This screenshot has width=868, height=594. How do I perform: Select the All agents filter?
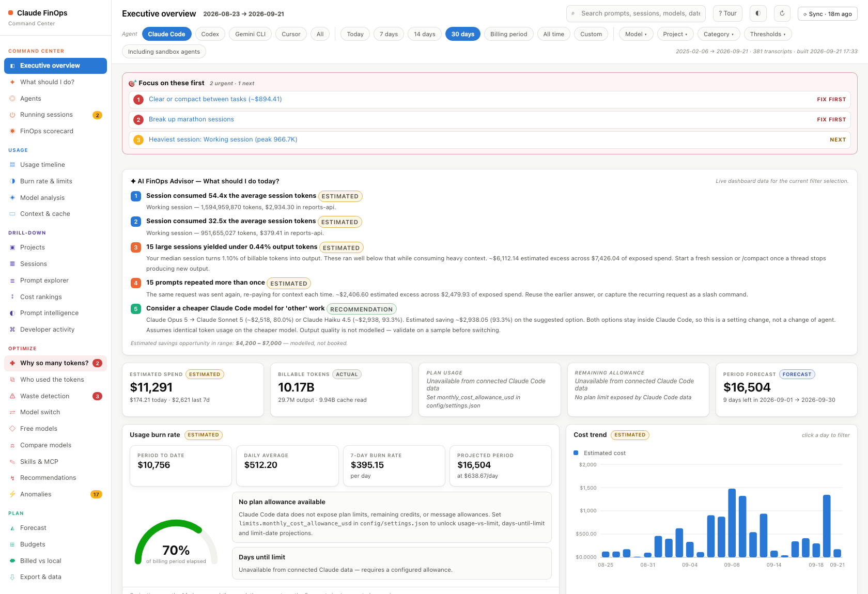[x=320, y=34]
